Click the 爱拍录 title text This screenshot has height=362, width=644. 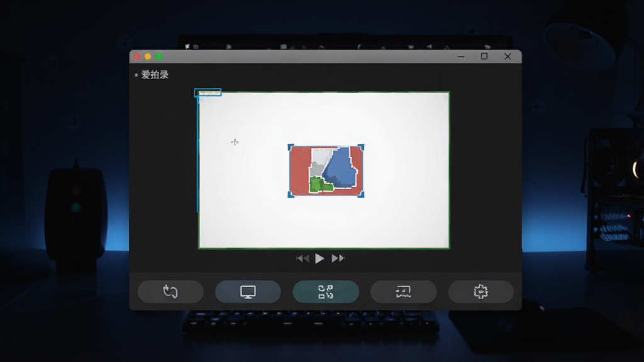[155, 75]
